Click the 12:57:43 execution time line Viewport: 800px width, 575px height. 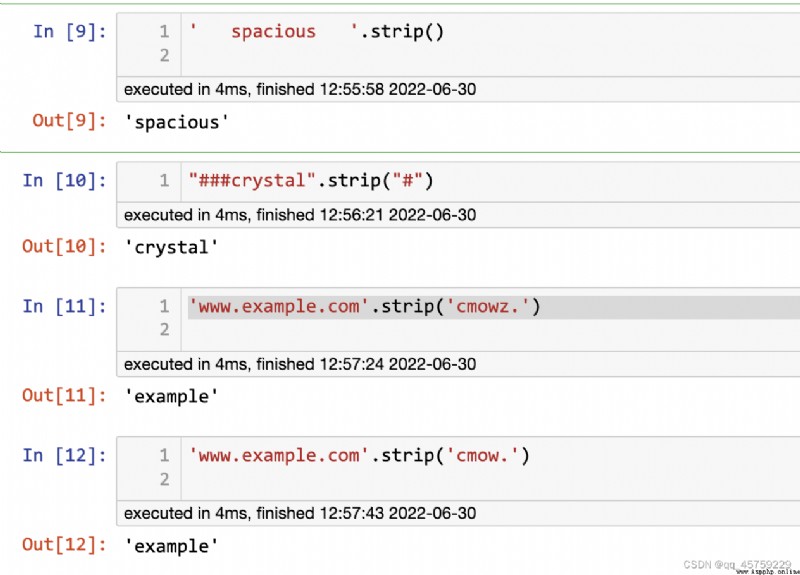point(300,513)
